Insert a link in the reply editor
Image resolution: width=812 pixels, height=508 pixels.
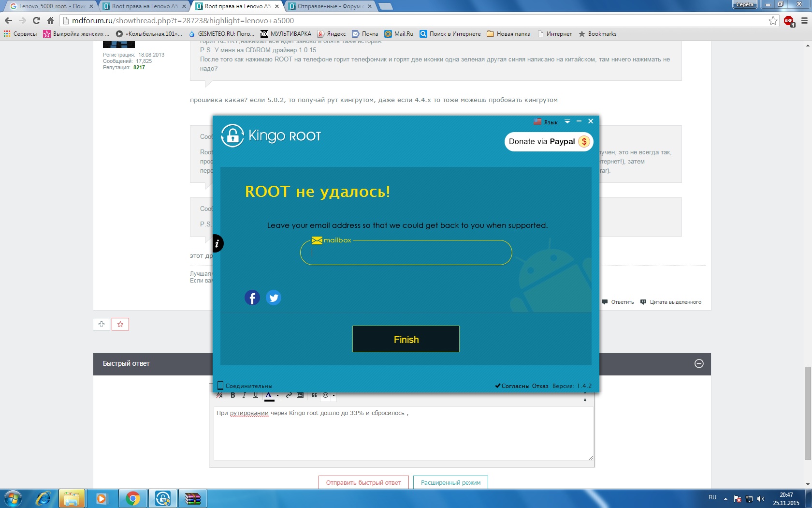pos(289,395)
